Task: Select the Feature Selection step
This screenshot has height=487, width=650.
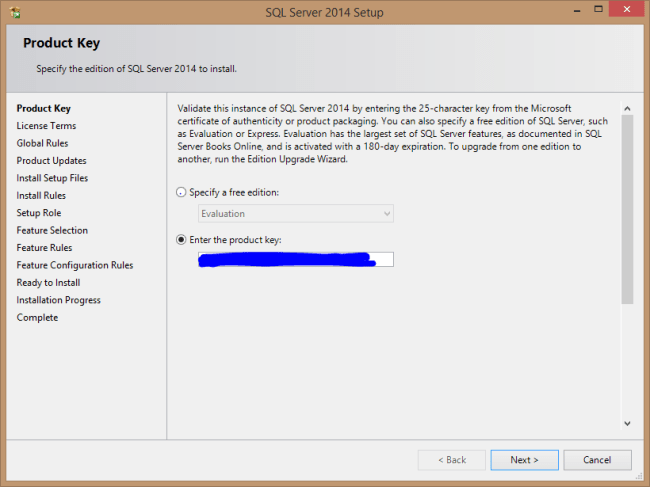Action: (x=52, y=230)
